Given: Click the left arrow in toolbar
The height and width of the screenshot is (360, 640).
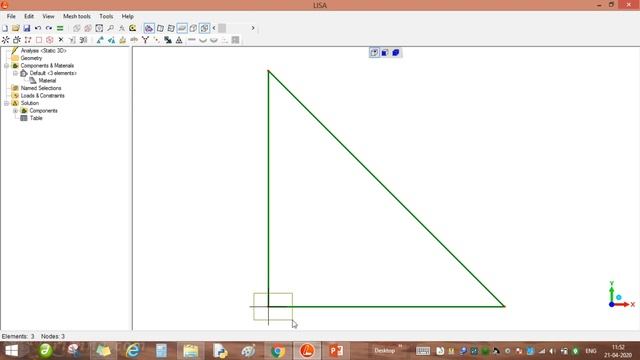Looking at the screenshot, I should (214, 28).
